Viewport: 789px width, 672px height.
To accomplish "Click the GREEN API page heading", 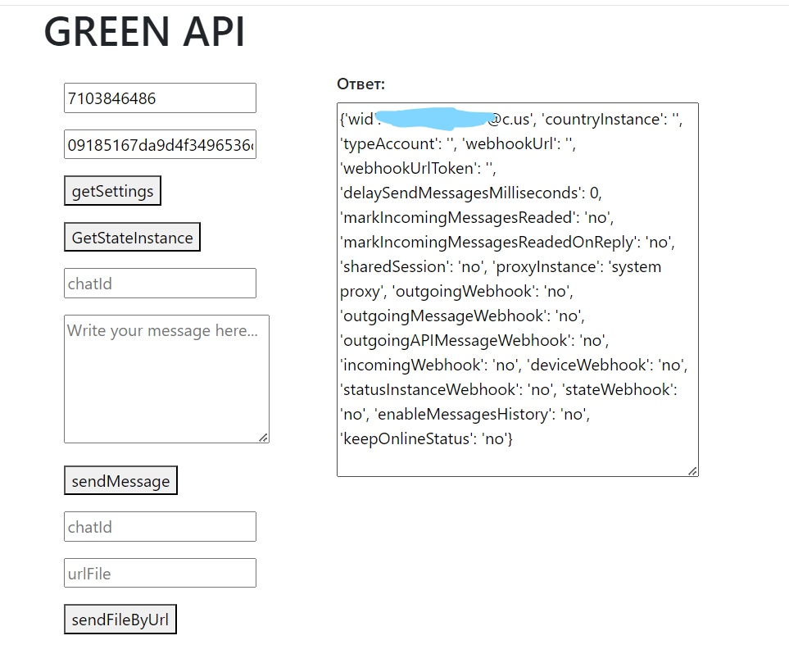I will (x=144, y=34).
